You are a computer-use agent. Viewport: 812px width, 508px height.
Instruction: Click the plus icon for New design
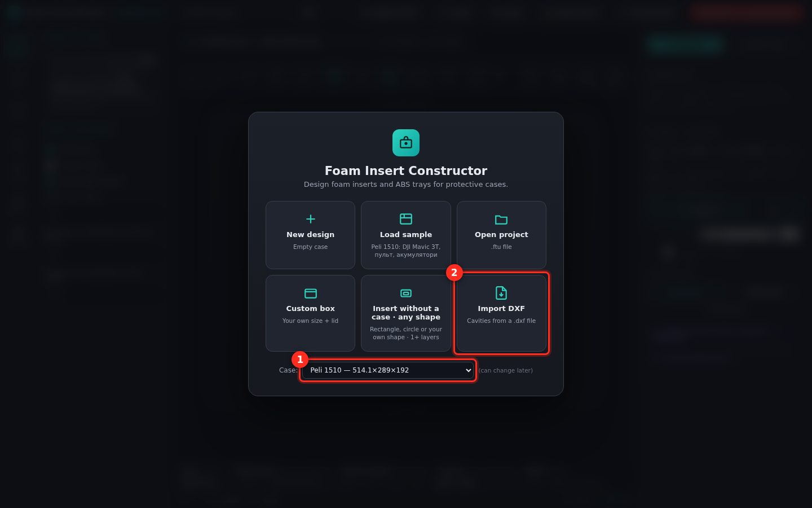pos(310,219)
